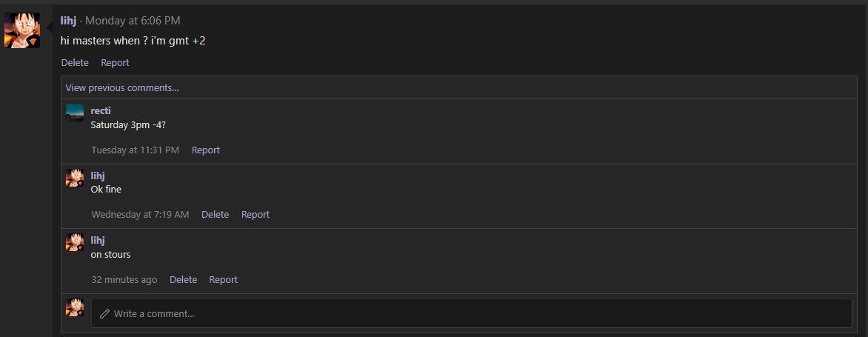The height and width of the screenshot is (337, 868).
Task: Open lihj's name on 'on stours' comment
Action: (x=98, y=240)
